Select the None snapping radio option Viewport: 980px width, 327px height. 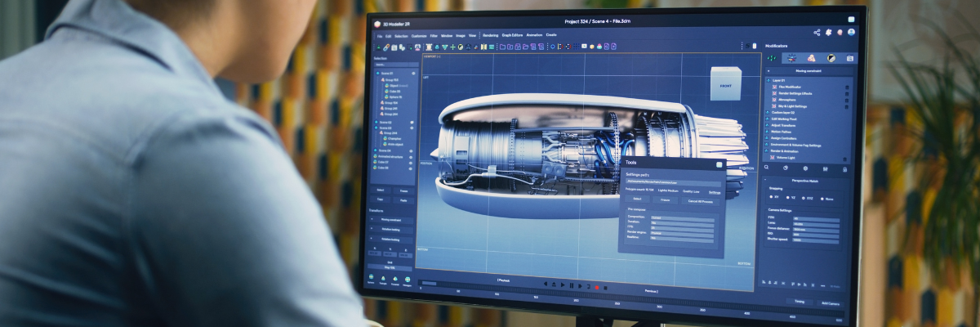click(x=823, y=198)
